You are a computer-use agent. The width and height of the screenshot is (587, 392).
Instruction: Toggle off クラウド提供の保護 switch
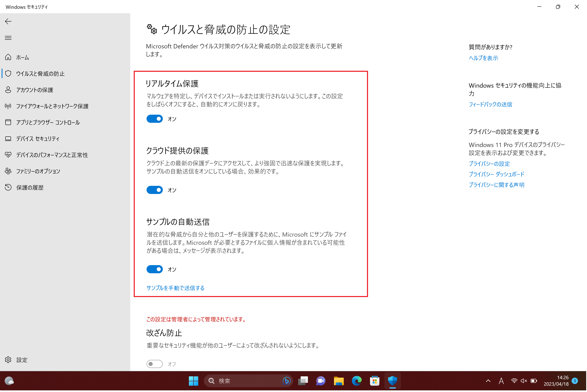click(x=155, y=190)
